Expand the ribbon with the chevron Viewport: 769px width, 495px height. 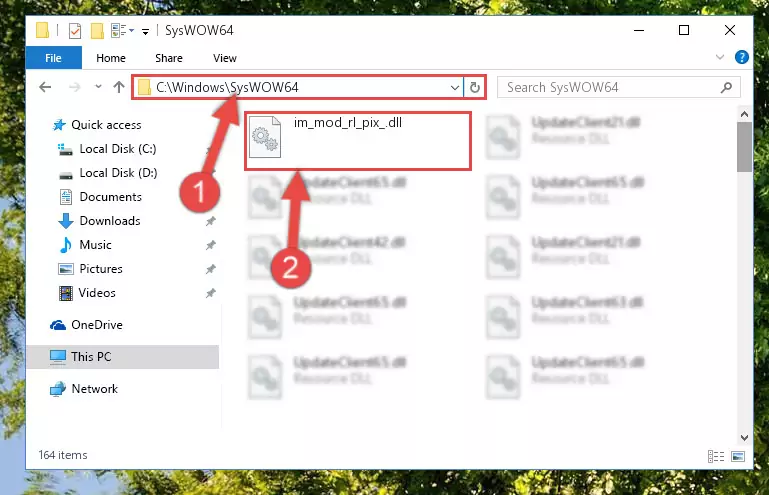(719, 57)
